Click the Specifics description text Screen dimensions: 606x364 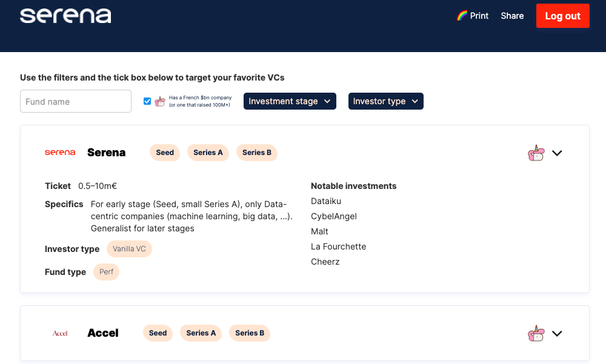click(x=191, y=216)
